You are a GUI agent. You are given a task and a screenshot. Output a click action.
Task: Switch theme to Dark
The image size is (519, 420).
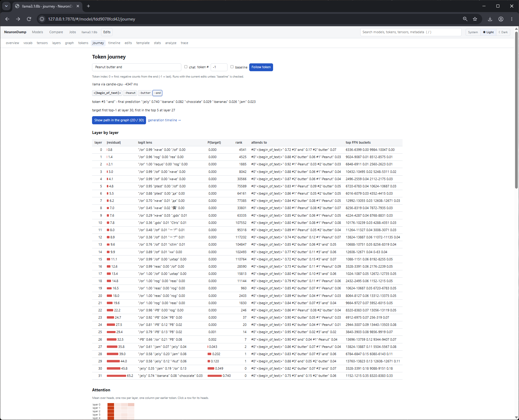[503, 32]
